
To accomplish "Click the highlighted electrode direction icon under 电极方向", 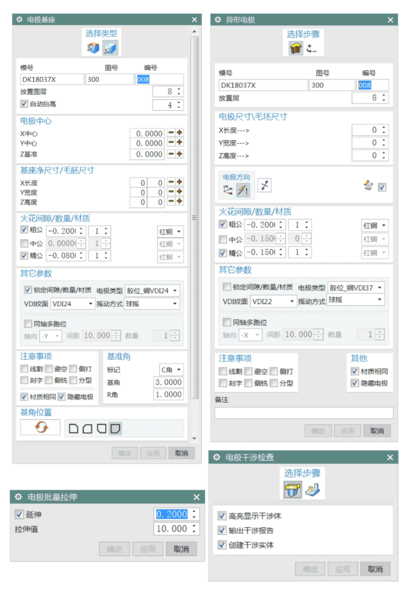I will 243,190.
